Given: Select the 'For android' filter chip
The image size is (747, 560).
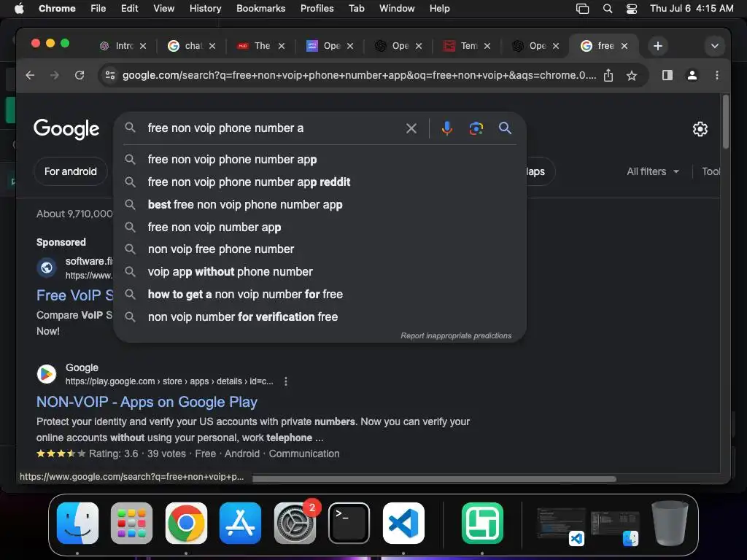Looking at the screenshot, I should [71, 171].
